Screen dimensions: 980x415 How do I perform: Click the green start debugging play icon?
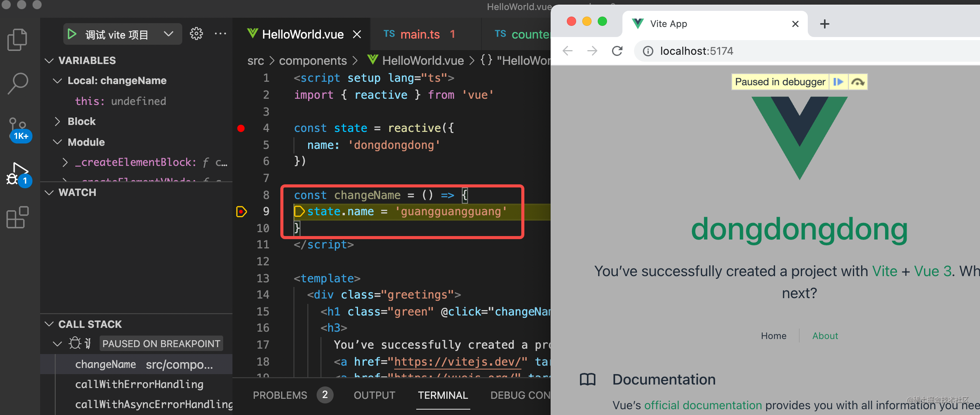(72, 34)
